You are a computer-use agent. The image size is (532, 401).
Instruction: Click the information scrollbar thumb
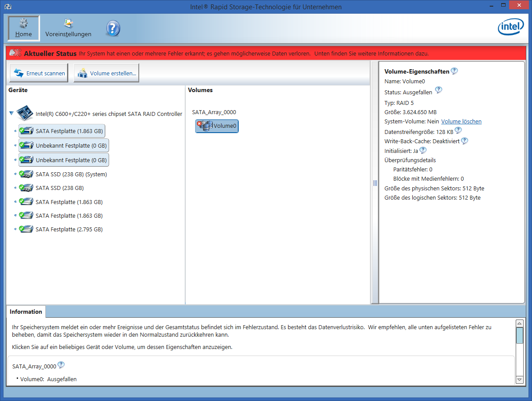point(520,335)
